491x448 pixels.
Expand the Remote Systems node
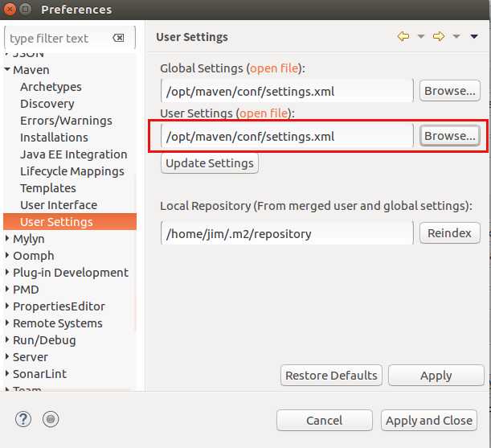(x=7, y=323)
